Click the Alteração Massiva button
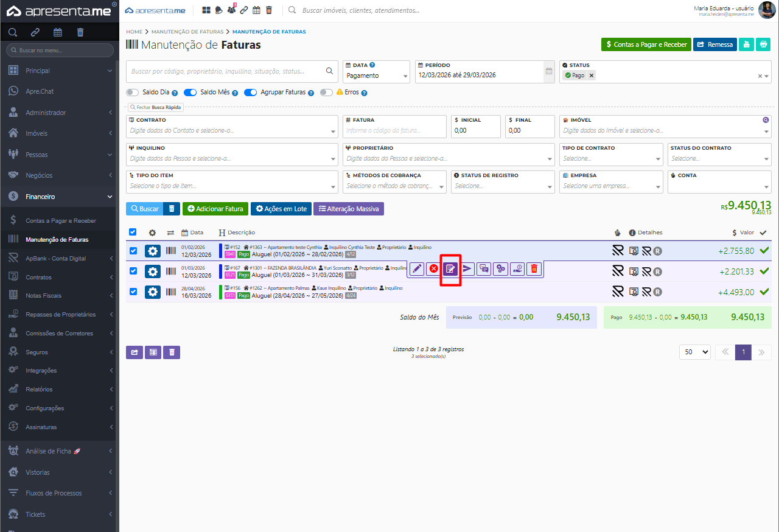This screenshot has height=532, width=779. coord(348,209)
